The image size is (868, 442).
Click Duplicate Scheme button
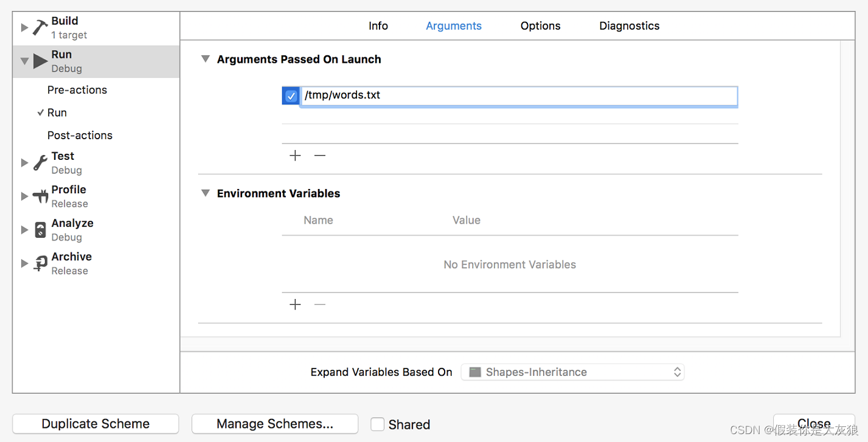[x=95, y=424]
